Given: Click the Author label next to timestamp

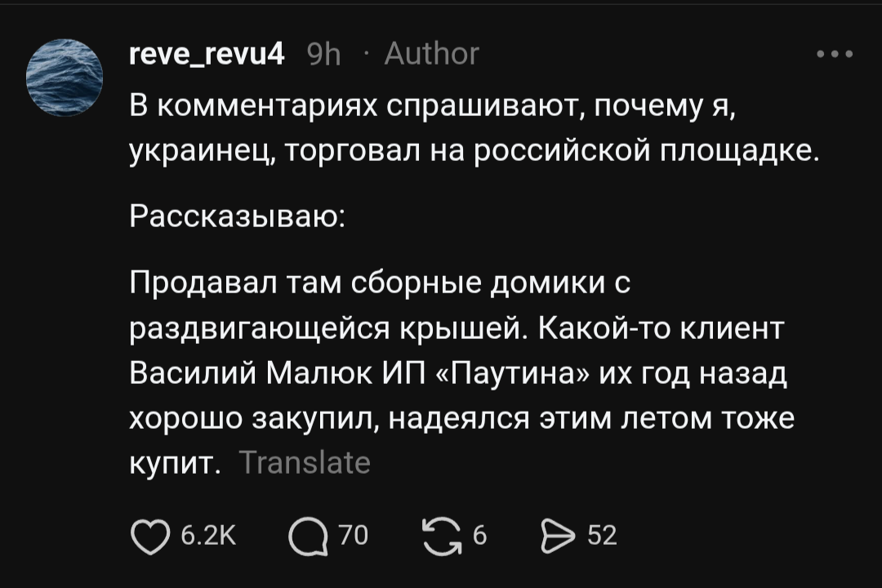Looking at the screenshot, I should 431,55.
